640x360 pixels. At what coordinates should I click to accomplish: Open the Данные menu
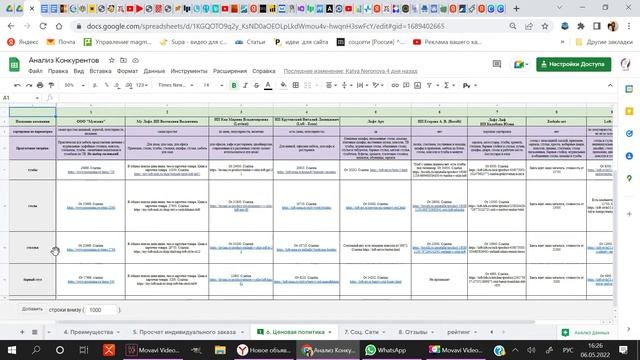point(154,71)
